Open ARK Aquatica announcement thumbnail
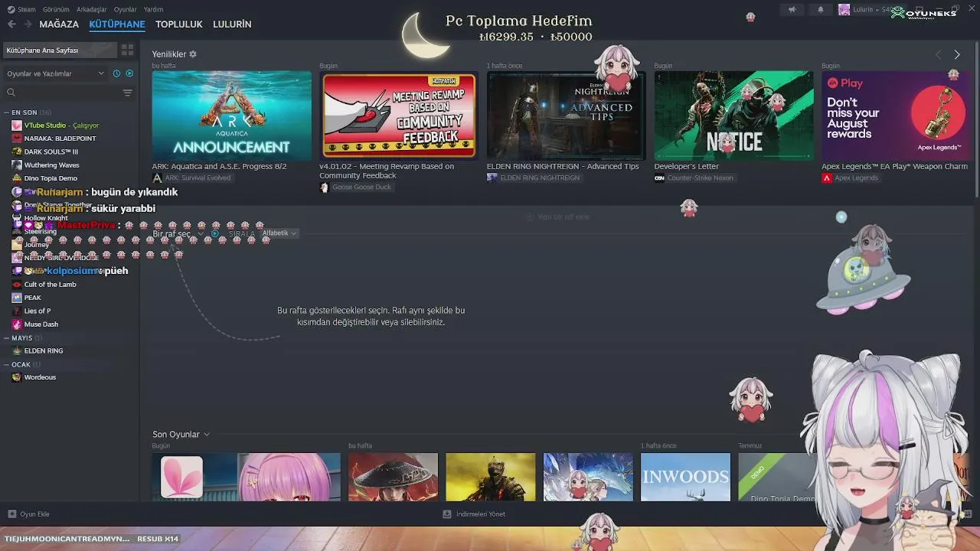The width and height of the screenshot is (980, 551). pyautogui.click(x=232, y=116)
